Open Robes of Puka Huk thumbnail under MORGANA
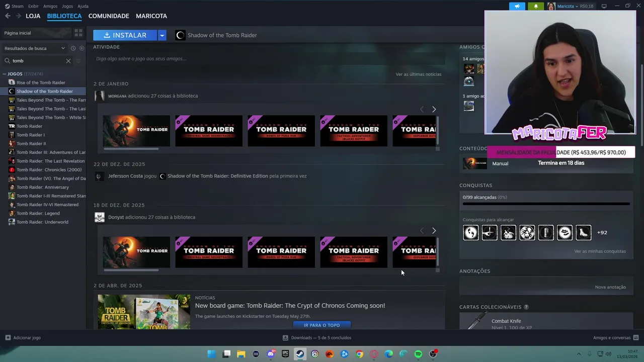Screen dimensions: 644x362 pos(281,131)
